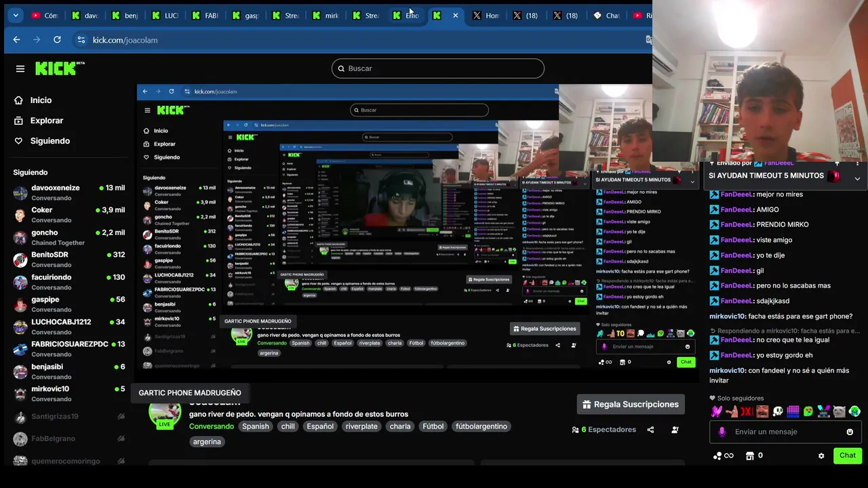The image size is (868, 488).
Task: Switch to the davc Kick tab
Action: pos(86,15)
